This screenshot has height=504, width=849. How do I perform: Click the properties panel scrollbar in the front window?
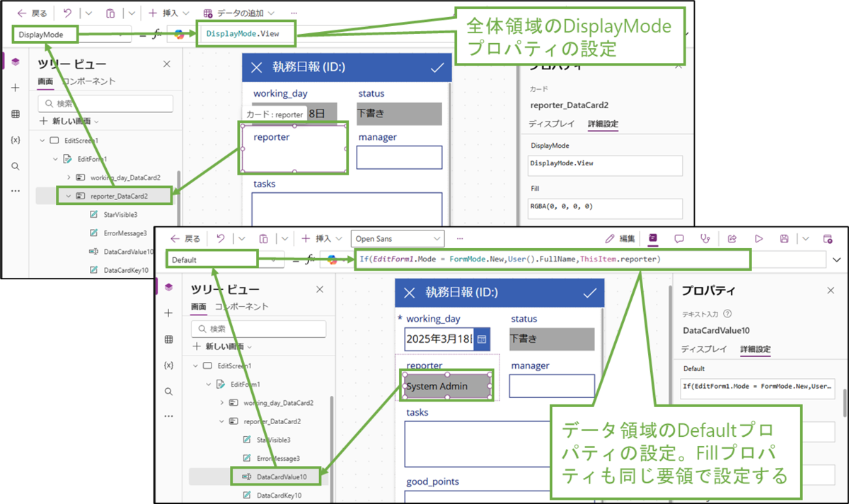(x=845, y=402)
